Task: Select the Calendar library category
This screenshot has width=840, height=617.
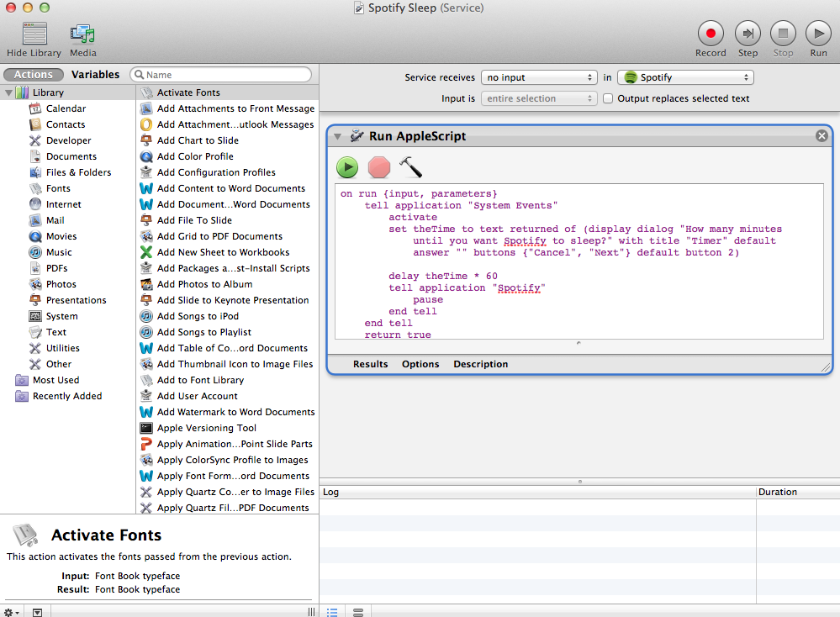Action: 67,108
